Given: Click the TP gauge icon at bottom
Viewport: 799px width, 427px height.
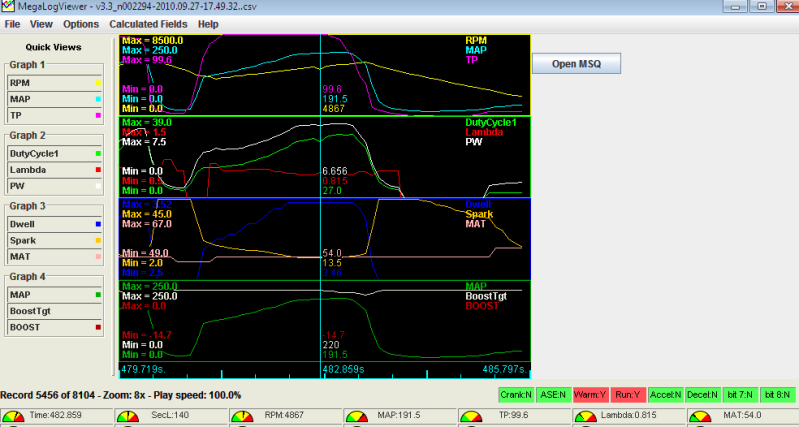Looking at the screenshot, I should pos(471,416).
